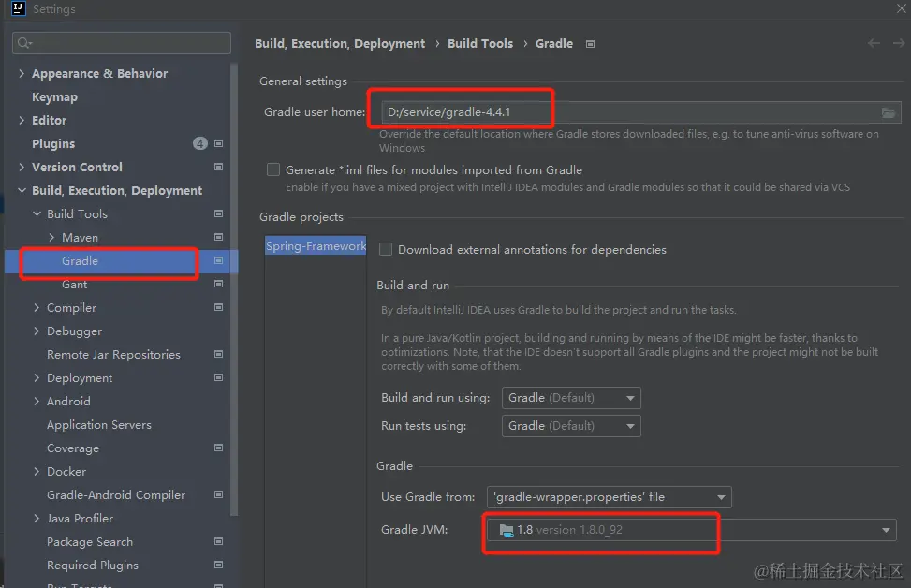Click the project icon beside Build Tools
The width and height of the screenshot is (911, 588).
[x=218, y=213]
